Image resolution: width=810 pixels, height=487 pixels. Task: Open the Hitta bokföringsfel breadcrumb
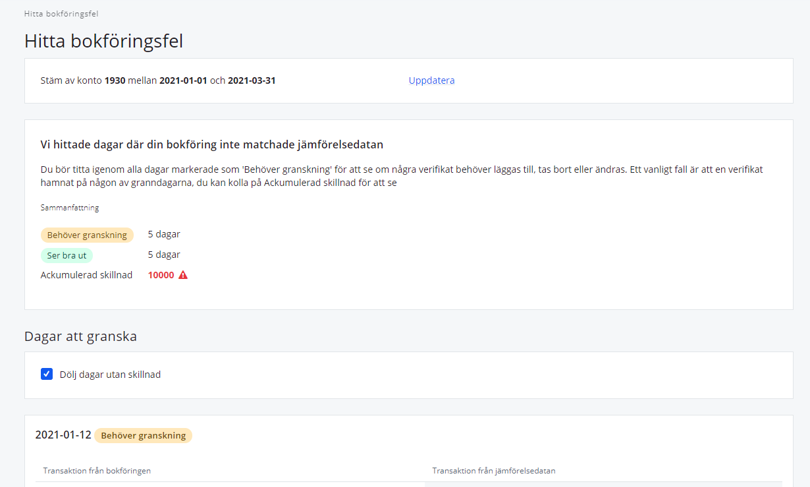pyautogui.click(x=61, y=14)
